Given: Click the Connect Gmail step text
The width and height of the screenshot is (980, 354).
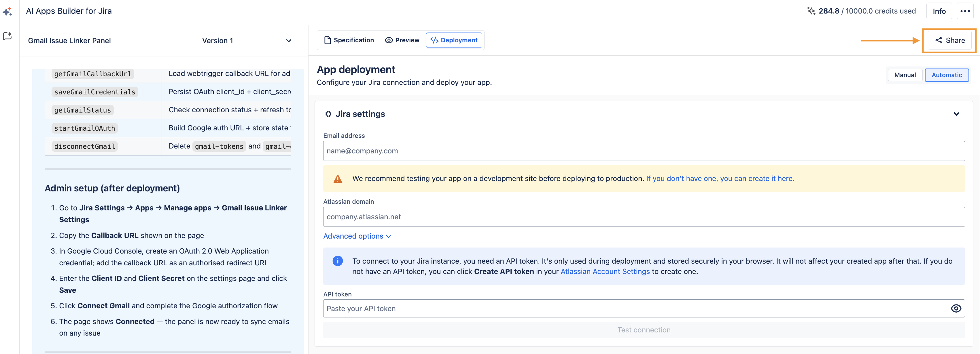Looking at the screenshot, I should click(x=168, y=306).
